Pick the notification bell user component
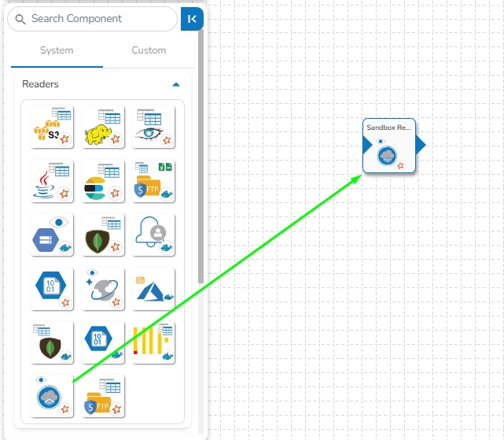The width and height of the screenshot is (504, 440). pyautogui.click(x=153, y=235)
